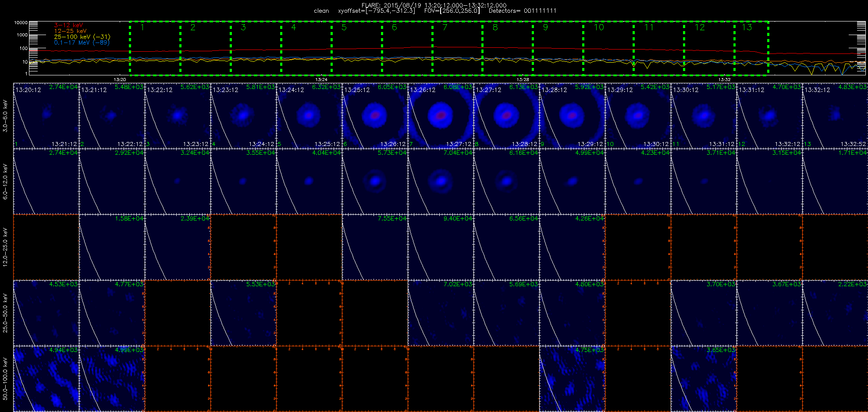
Task: Open the 13:26:12 image in 3.0-6.0 keV row
Action: click(x=441, y=116)
